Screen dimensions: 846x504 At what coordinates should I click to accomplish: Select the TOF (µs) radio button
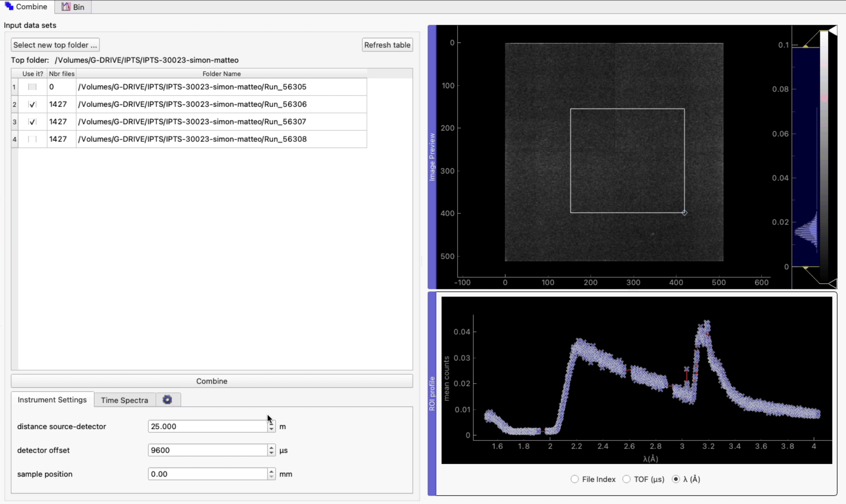627,479
